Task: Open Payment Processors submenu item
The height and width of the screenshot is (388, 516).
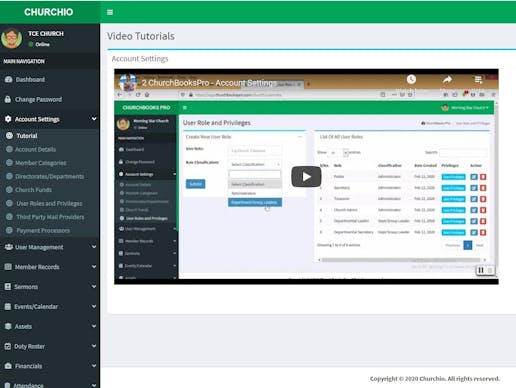Action: point(43,231)
